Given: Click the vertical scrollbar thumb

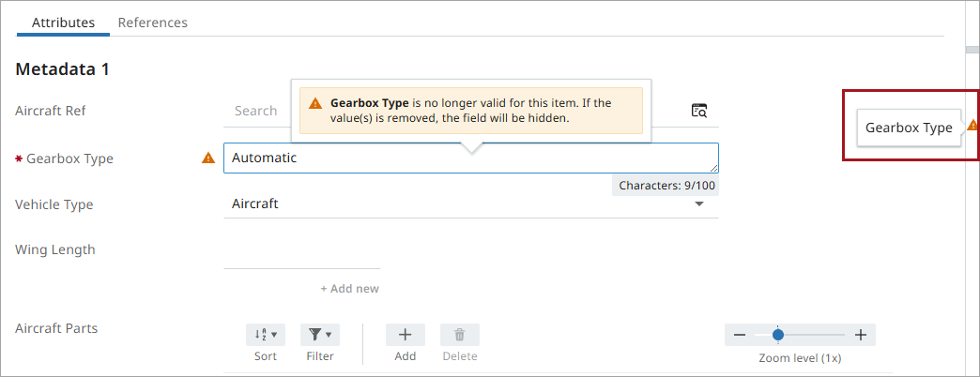Looking at the screenshot, I should point(972,51).
